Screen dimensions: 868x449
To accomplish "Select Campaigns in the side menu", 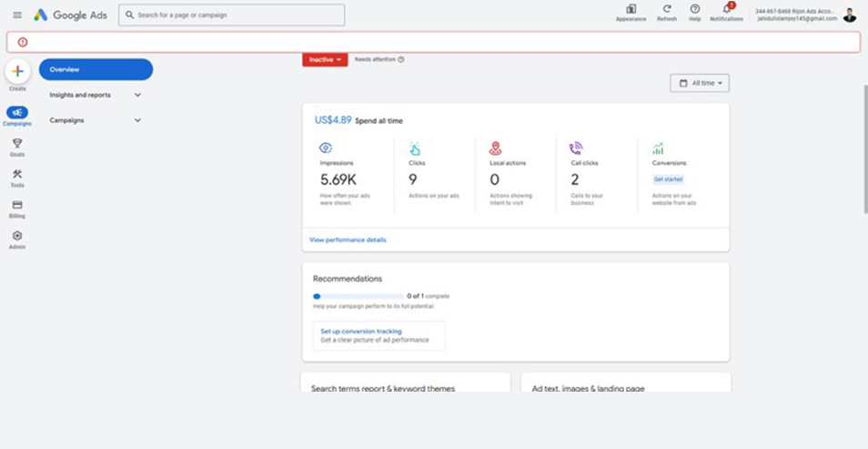I will [67, 120].
